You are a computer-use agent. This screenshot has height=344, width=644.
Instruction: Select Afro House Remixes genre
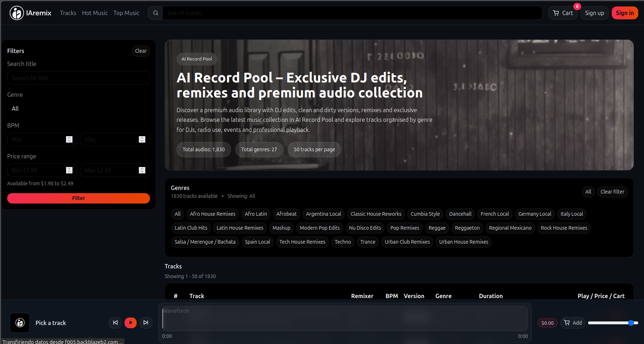click(x=212, y=214)
